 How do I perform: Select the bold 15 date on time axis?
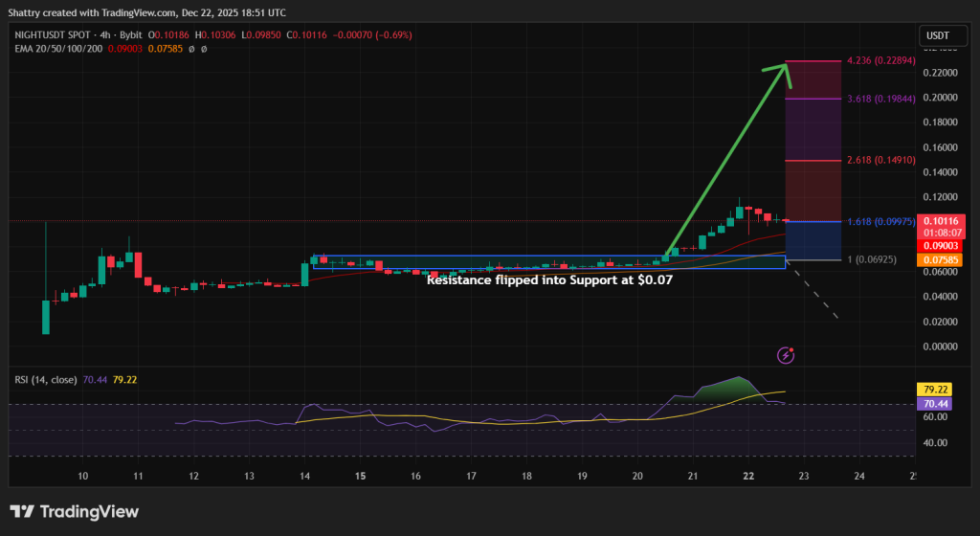click(361, 476)
